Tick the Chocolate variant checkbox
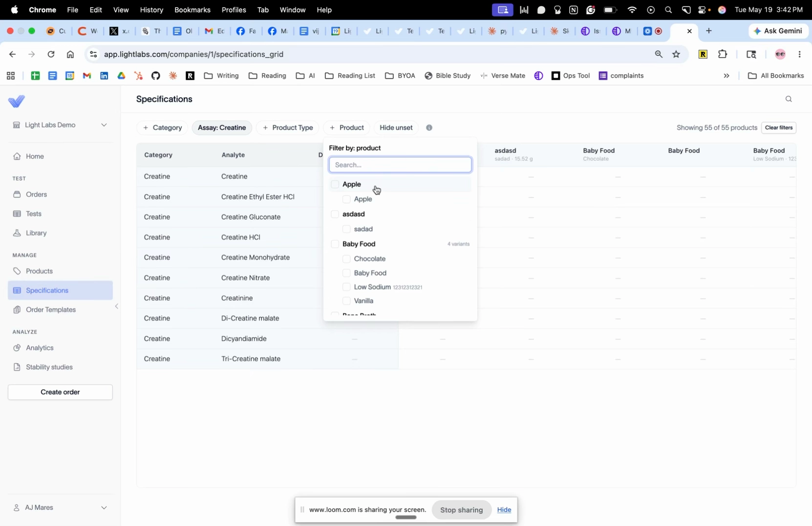 tap(346, 259)
